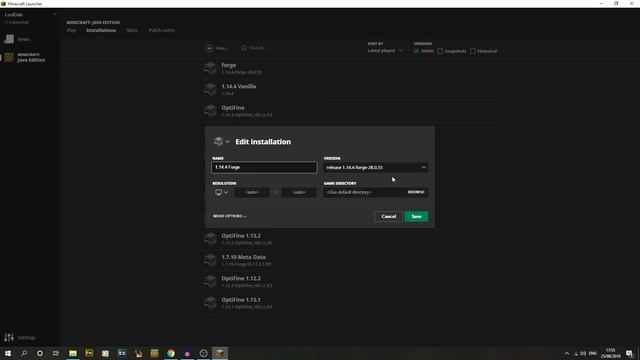Click the block icon of OptiFine 1.13.1
The height and width of the screenshot is (360, 640).
(210, 302)
